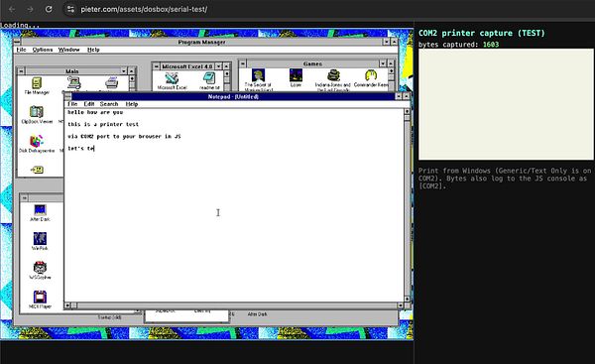Click the Games group title bar

click(312, 63)
